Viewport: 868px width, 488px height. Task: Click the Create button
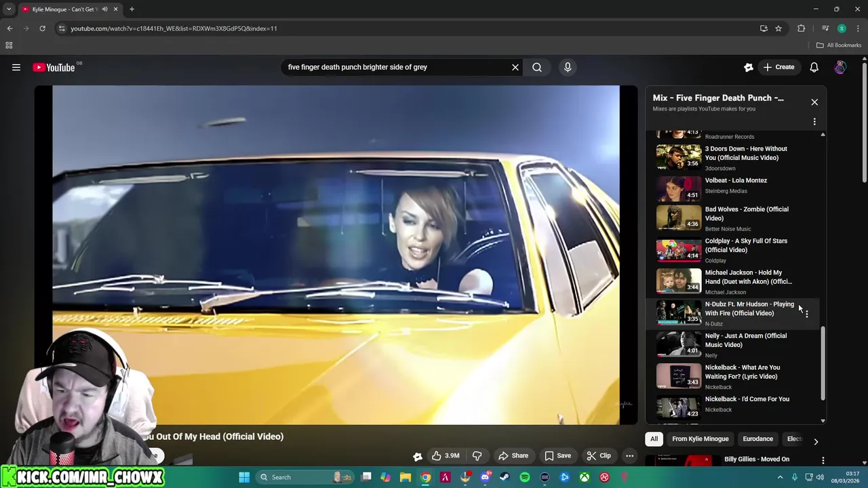coord(778,67)
